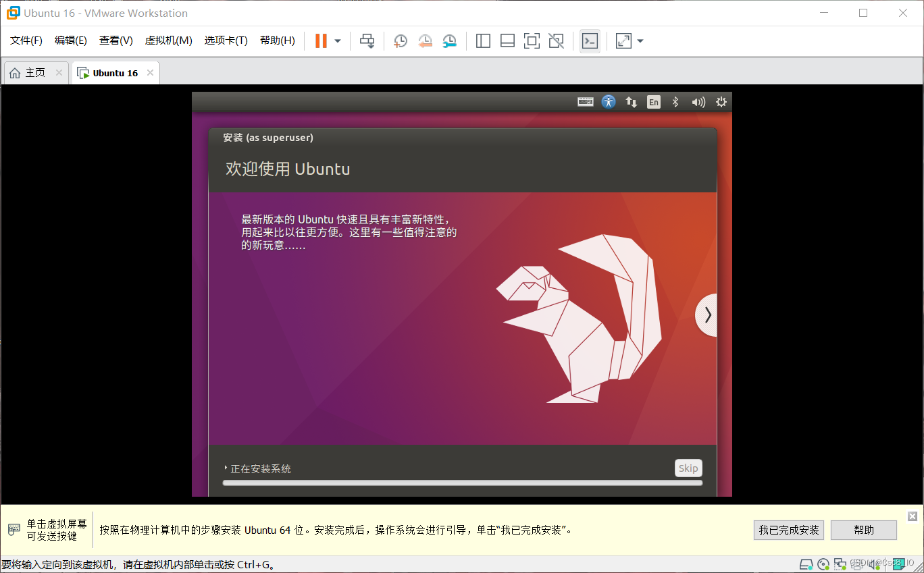Image resolution: width=924 pixels, height=573 pixels.
Task: Click the Skip button in installer
Action: click(688, 468)
